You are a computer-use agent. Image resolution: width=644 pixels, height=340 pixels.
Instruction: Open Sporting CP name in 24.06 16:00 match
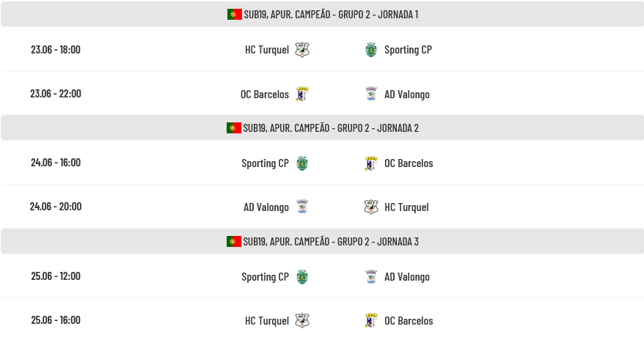click(265, 163)
